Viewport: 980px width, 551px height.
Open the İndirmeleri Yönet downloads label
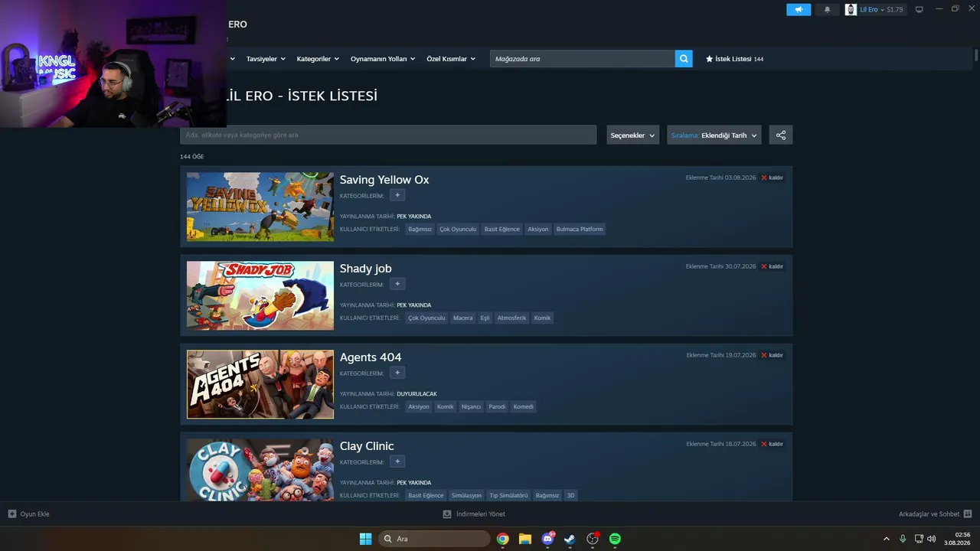point(481,514)
